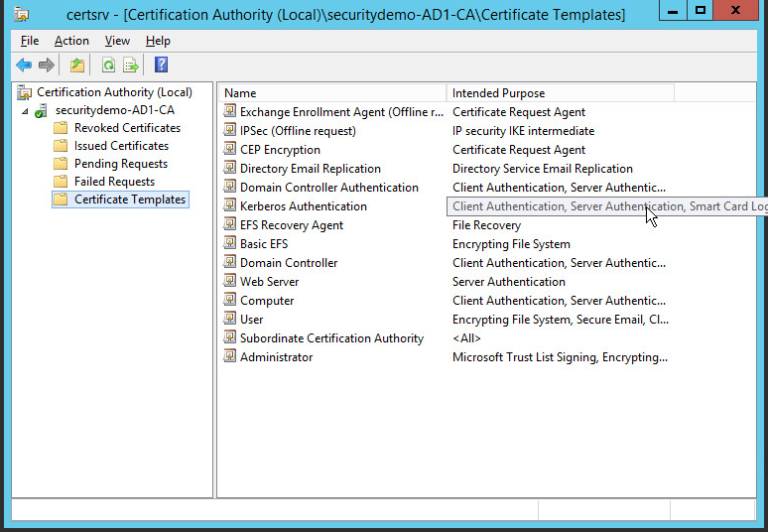Click the 'IP security IKE intermediate' purpose cell
The width and height of the screenshot is (768, 532).
(523, 131)
